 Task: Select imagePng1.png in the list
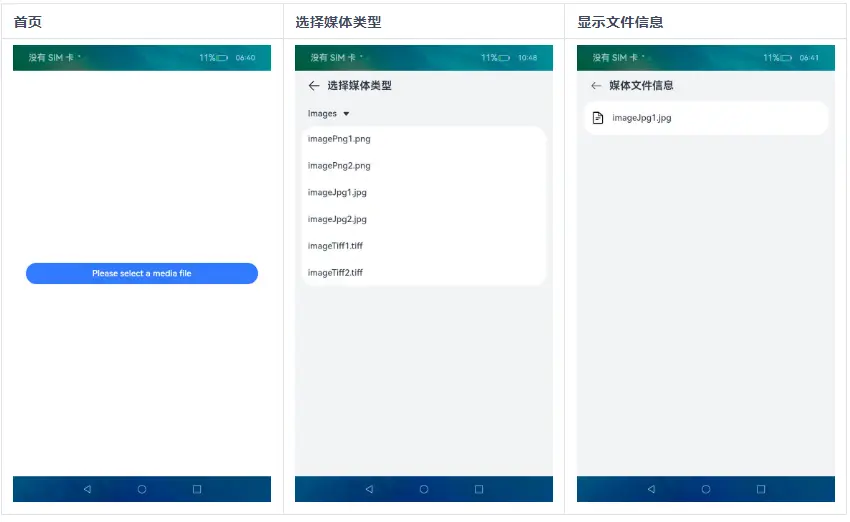pyautogui.click(x=424, y=139)
